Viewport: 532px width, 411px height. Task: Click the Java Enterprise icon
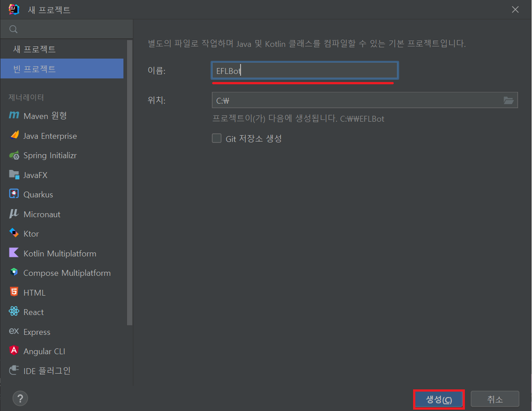14,135
